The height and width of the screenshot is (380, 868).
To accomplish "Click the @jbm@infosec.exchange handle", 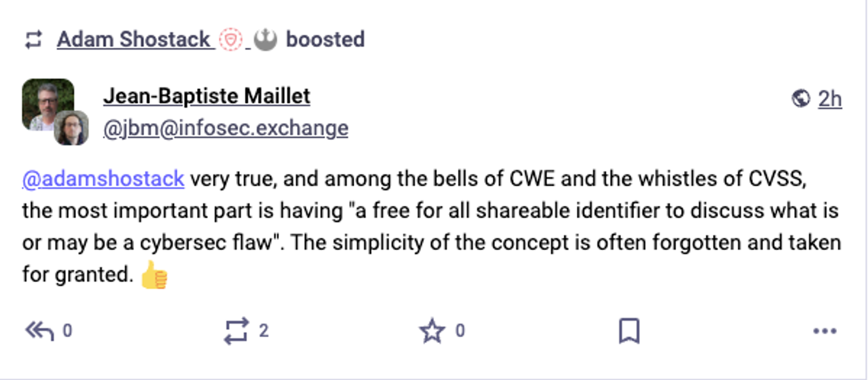I will pyautogui.click(x=226, y=128).
